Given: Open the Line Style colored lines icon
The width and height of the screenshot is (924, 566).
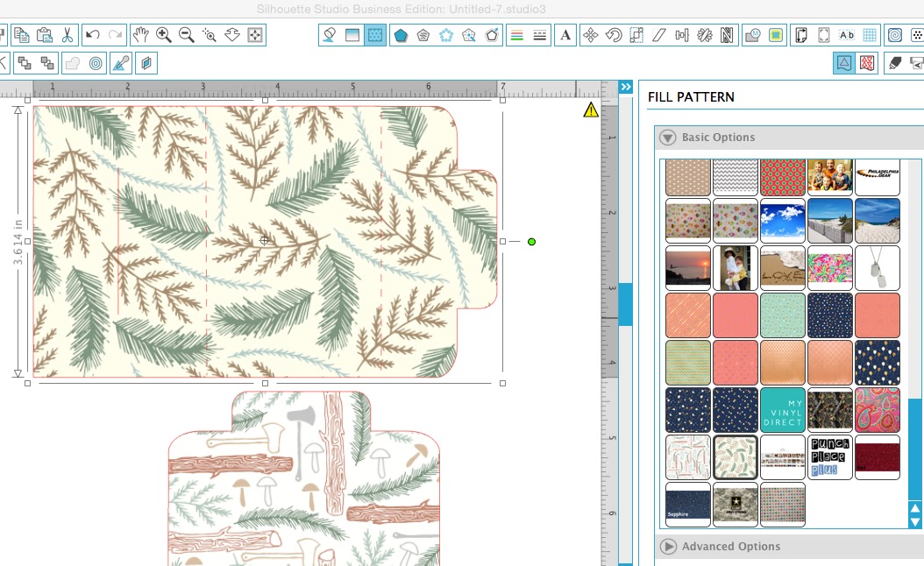Looking at the screenshot, I should point(517,35).
